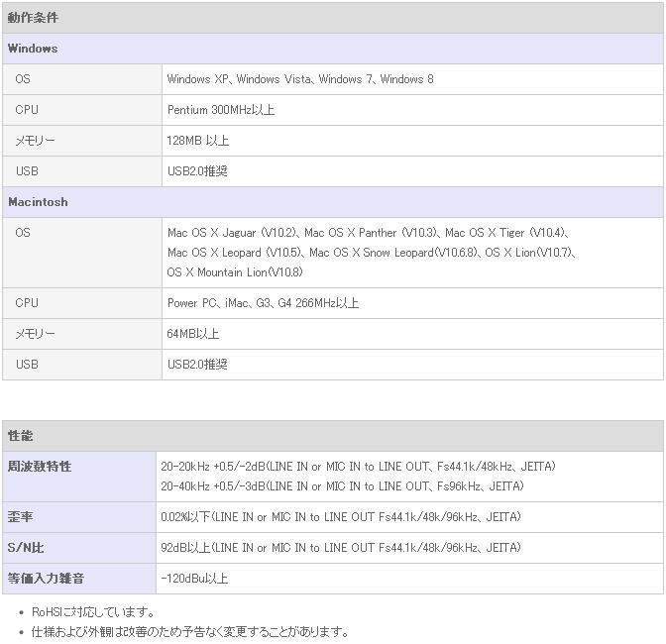This screenshot has height=644, width=666.
Task: Click the Macintosh USB2.0推奨 cell
Action: [412, 365]
